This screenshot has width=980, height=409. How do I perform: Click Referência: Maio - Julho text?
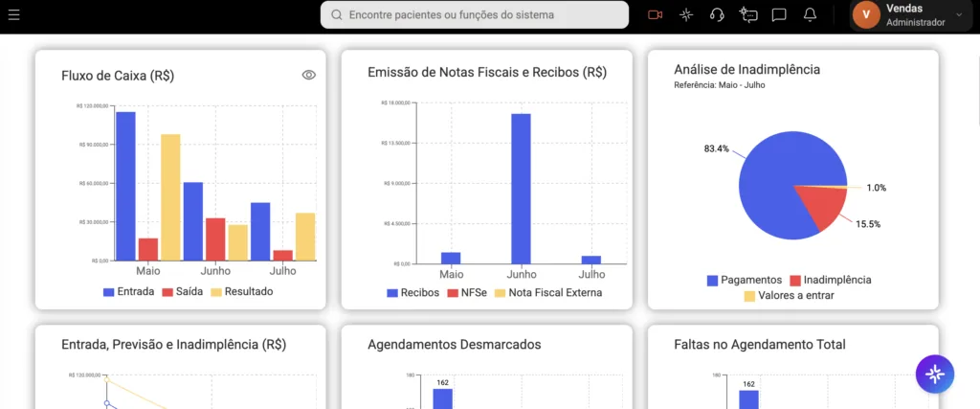720,85
